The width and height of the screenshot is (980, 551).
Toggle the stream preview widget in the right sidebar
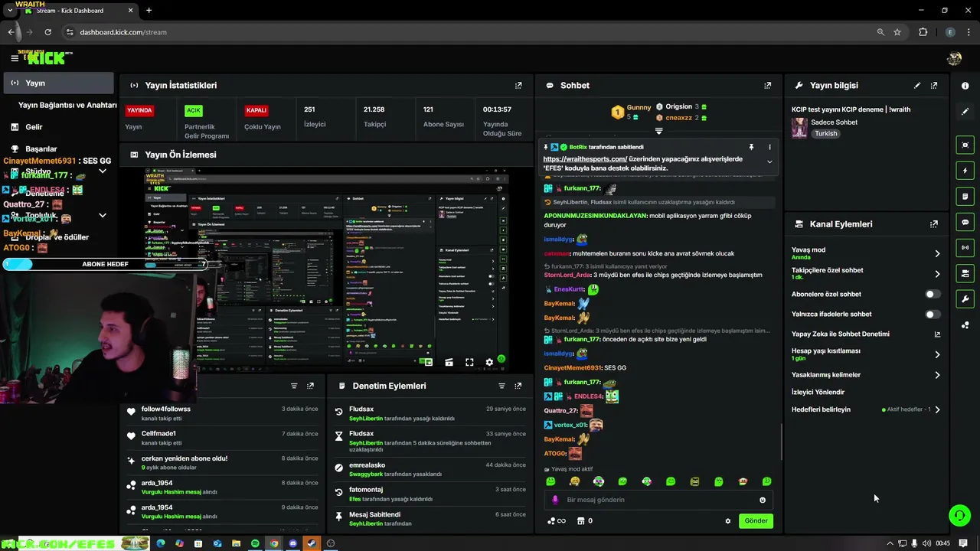pos(965,145)
